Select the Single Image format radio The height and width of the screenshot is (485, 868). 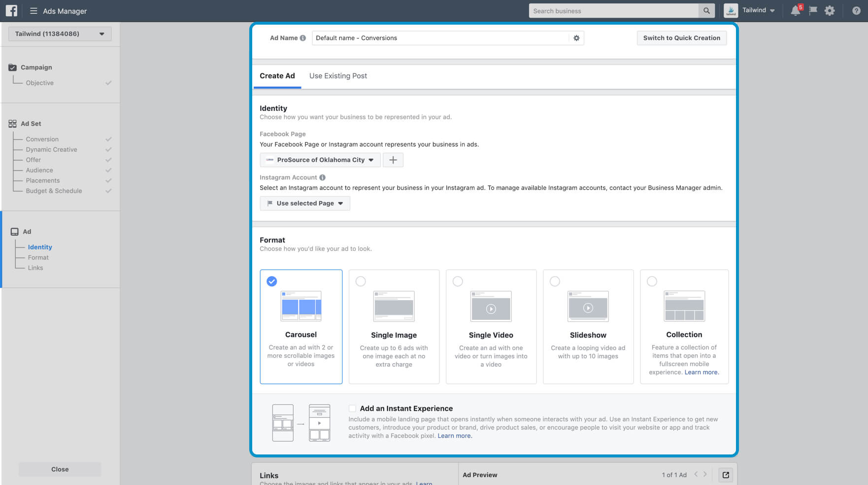click(x=361, y=281)
